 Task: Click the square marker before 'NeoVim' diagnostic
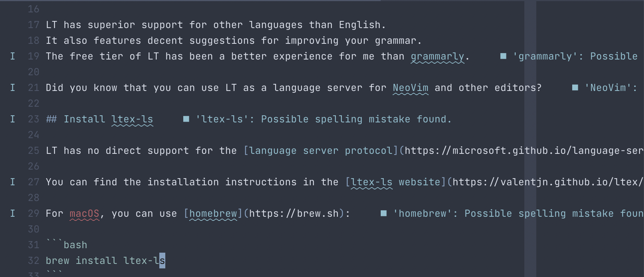pos(575,88)
